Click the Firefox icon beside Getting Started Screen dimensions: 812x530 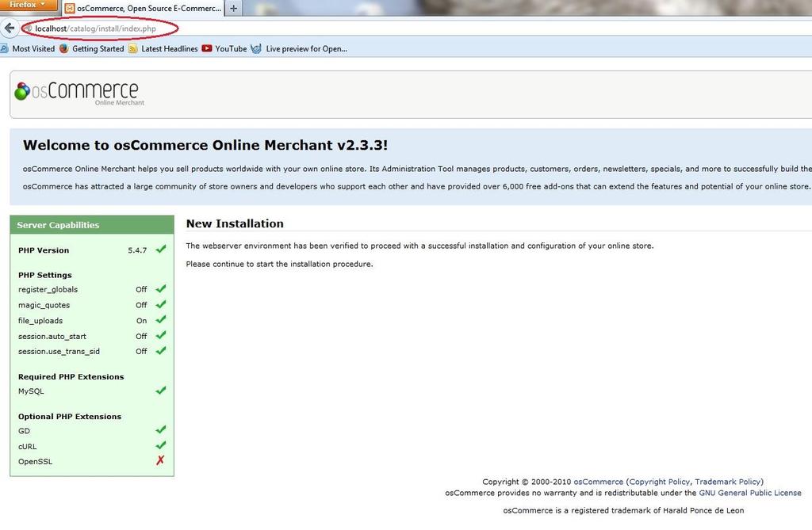tap(63, 48)
